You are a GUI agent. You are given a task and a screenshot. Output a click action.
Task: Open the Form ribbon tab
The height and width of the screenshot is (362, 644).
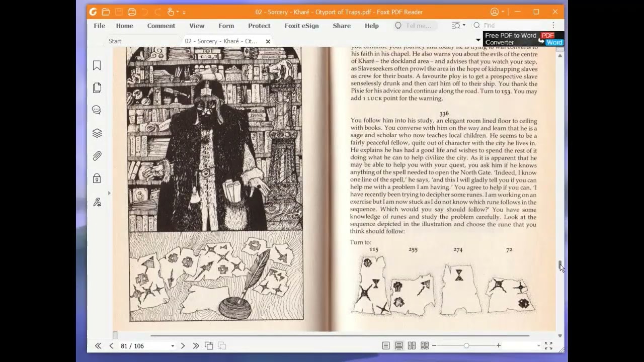tap(226, 26)
